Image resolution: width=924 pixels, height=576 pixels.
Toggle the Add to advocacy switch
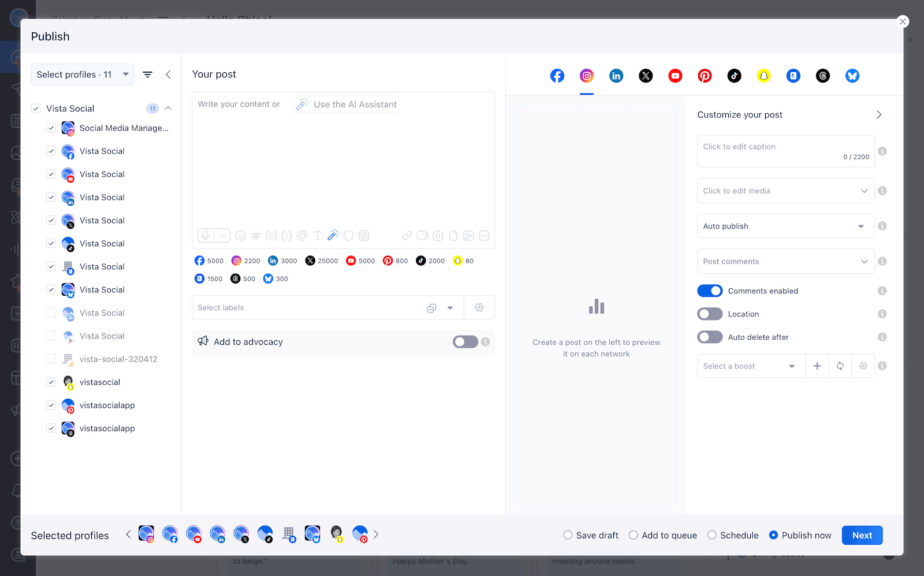coord(465,341)
